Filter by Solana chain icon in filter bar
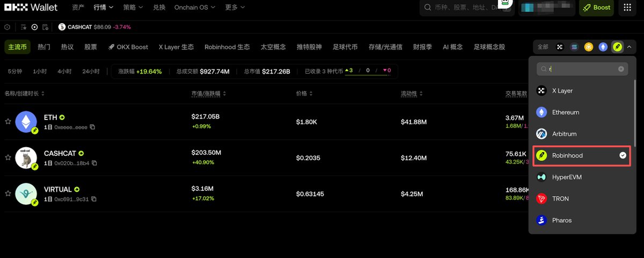 574,47
